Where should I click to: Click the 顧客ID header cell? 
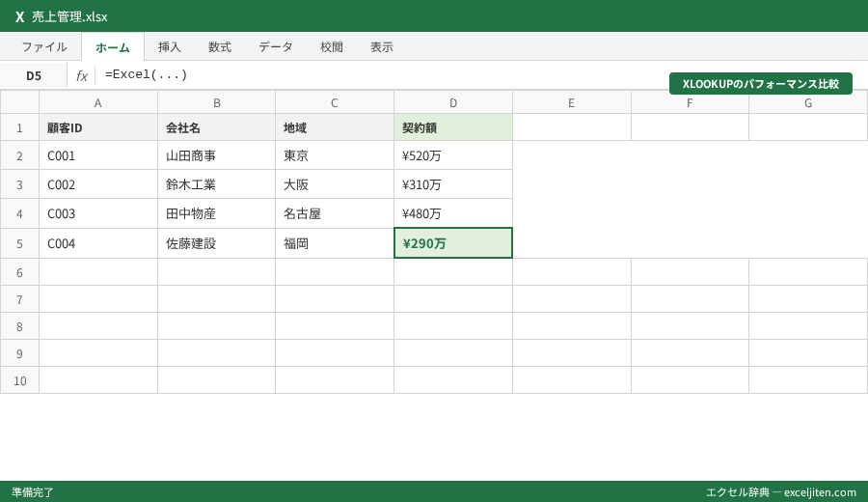[98, 127]
